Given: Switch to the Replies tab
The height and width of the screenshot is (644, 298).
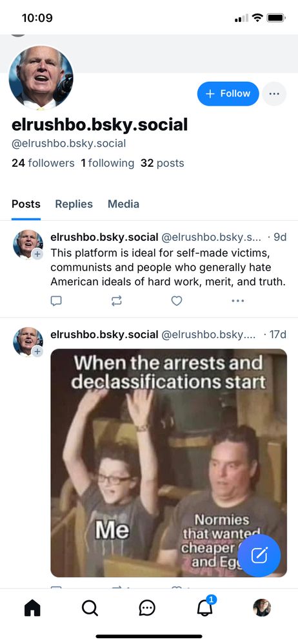Looking at the screenshot, I should 74,204.
